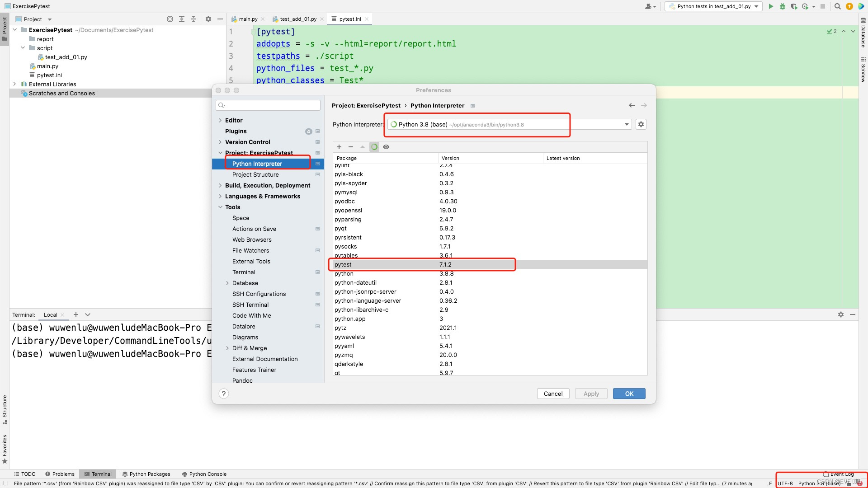The height and width of the screenshot is (488, 868).
Task: Expand Build, Execution, Deployment section
Action: pyautogui.click(x=220, y=185)
